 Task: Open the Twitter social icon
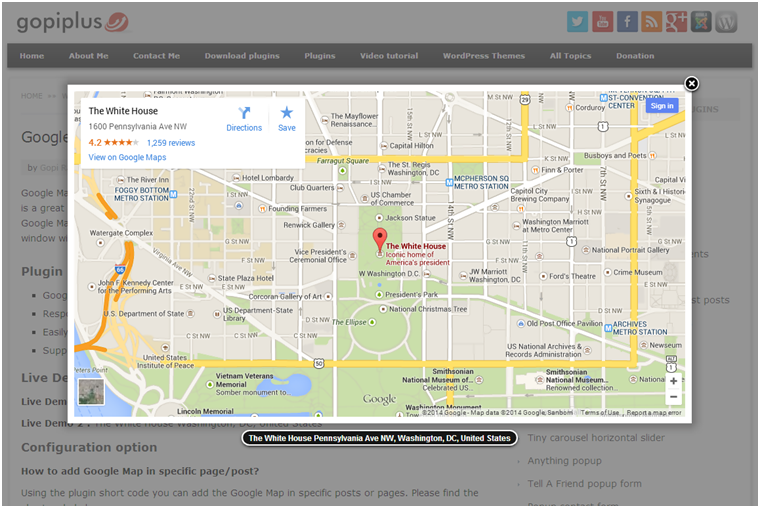[x=577, y=22]
